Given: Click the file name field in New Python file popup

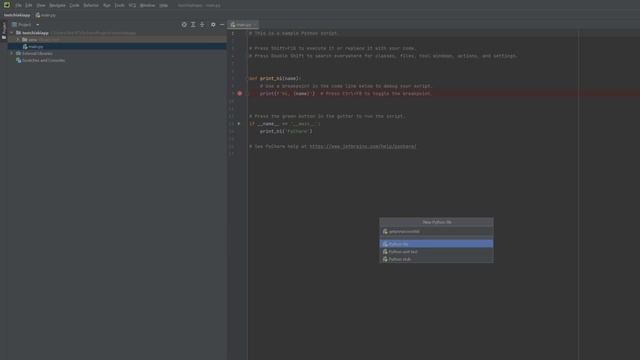Looking at the screenshot, I should coord(436,232).
